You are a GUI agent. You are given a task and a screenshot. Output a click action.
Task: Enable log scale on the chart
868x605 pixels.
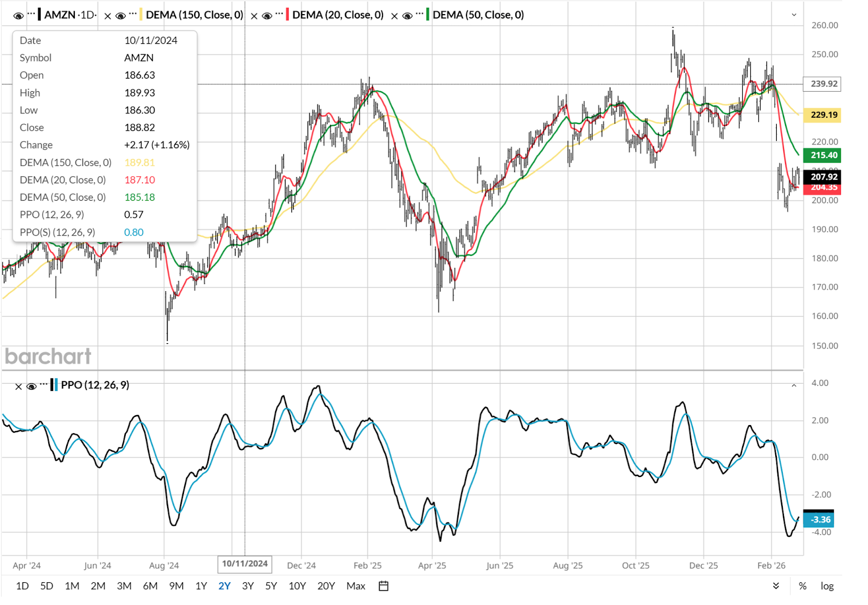[x=827, y=586]
